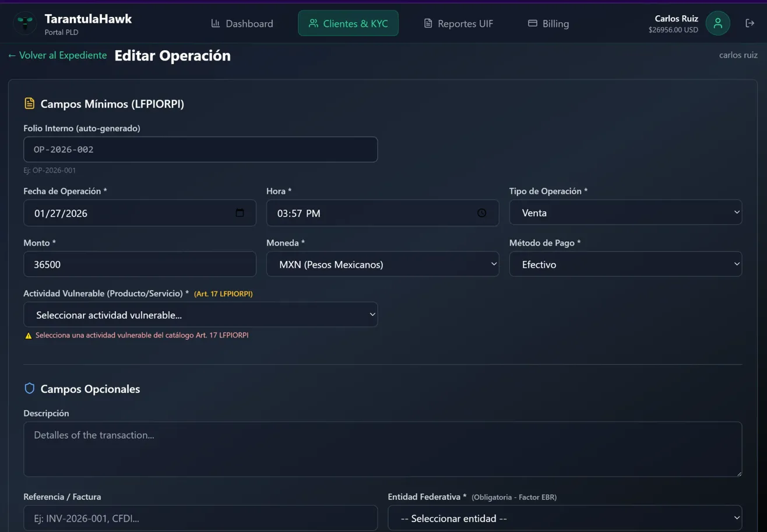Click the yellow warning triangle icon

pos(28,336)
